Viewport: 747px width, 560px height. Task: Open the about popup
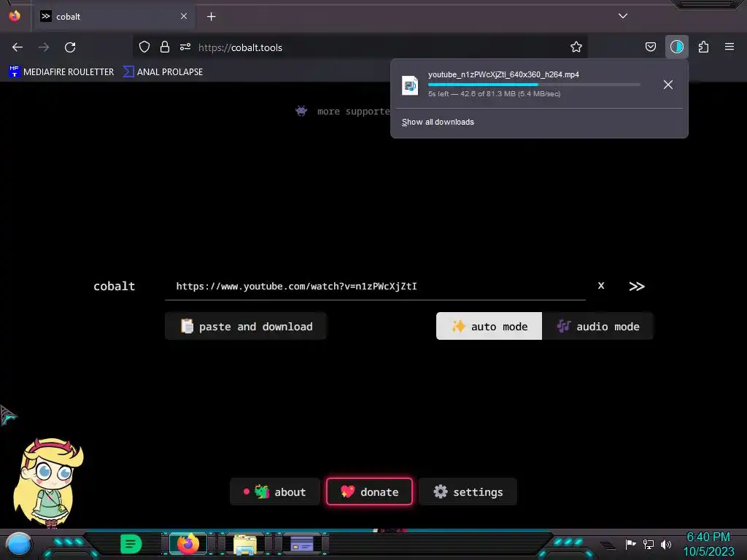pyautogui.click(x=275, y=491)
